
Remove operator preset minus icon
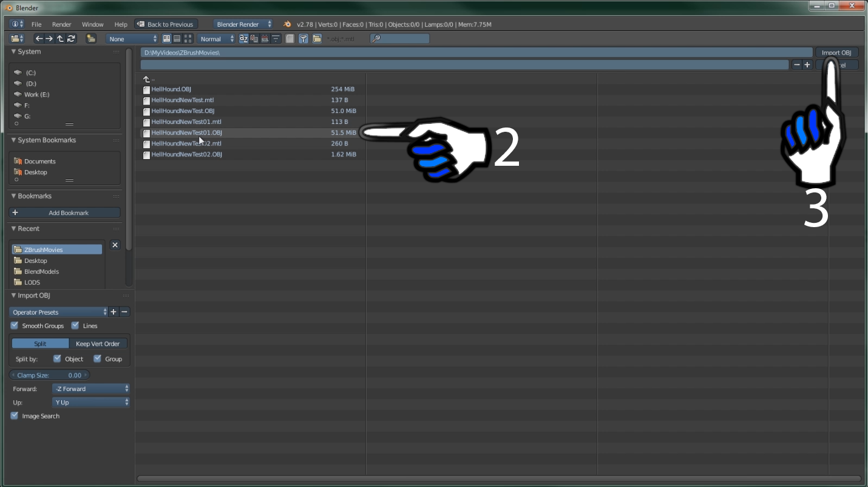124,312
